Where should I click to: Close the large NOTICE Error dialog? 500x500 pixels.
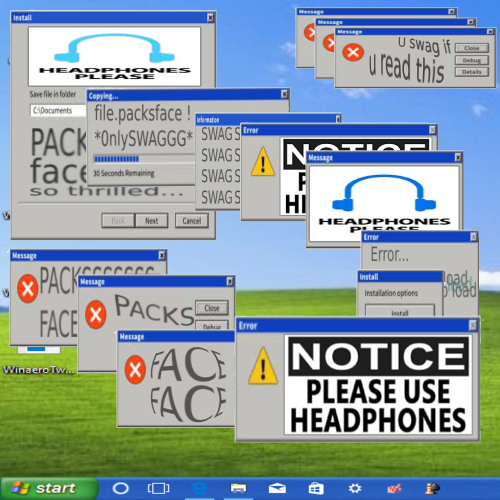pyautogui.click(x=473, y=325)
